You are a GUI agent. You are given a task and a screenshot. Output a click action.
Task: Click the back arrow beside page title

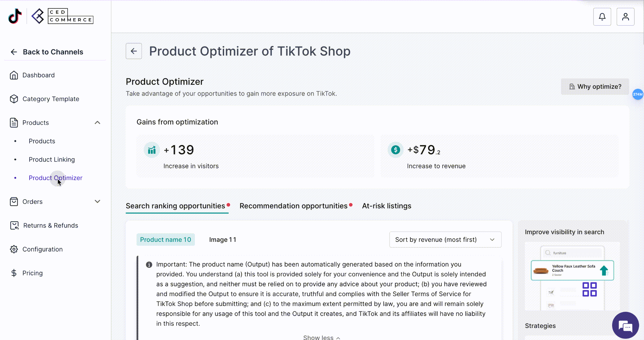pos(134,51)
